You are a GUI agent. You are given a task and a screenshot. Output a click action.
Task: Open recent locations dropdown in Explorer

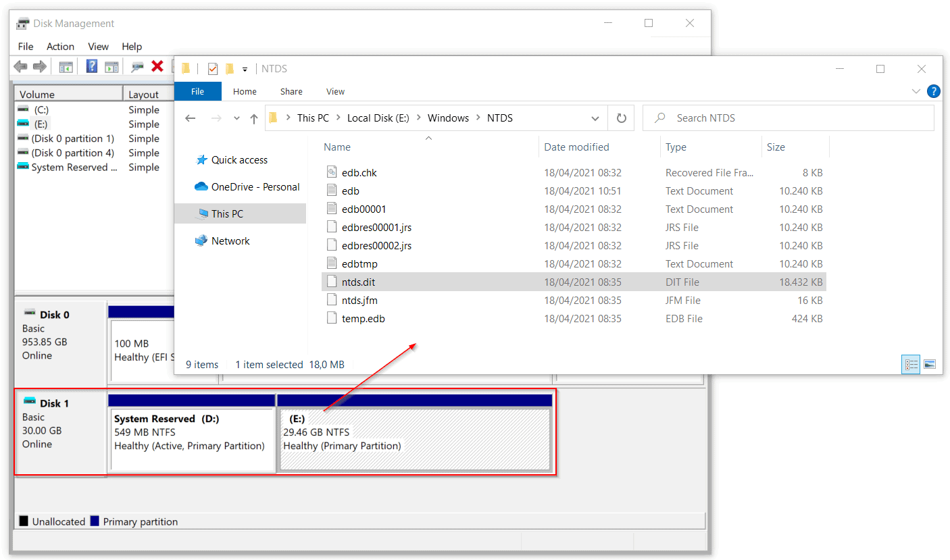tap(236, 118)
